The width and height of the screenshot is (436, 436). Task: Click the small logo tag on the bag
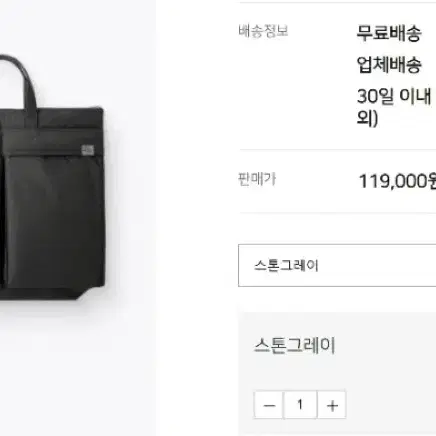pos(88,150)
